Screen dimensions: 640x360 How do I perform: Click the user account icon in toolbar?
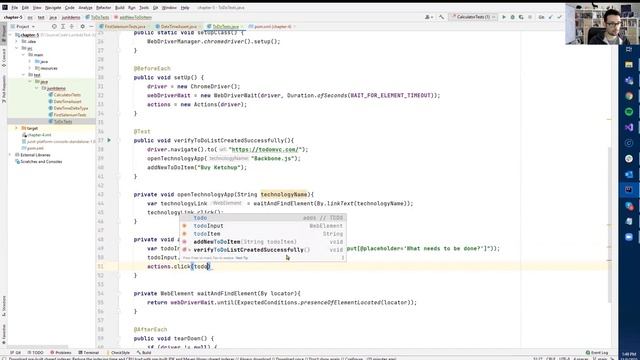[x=428, y=17]
